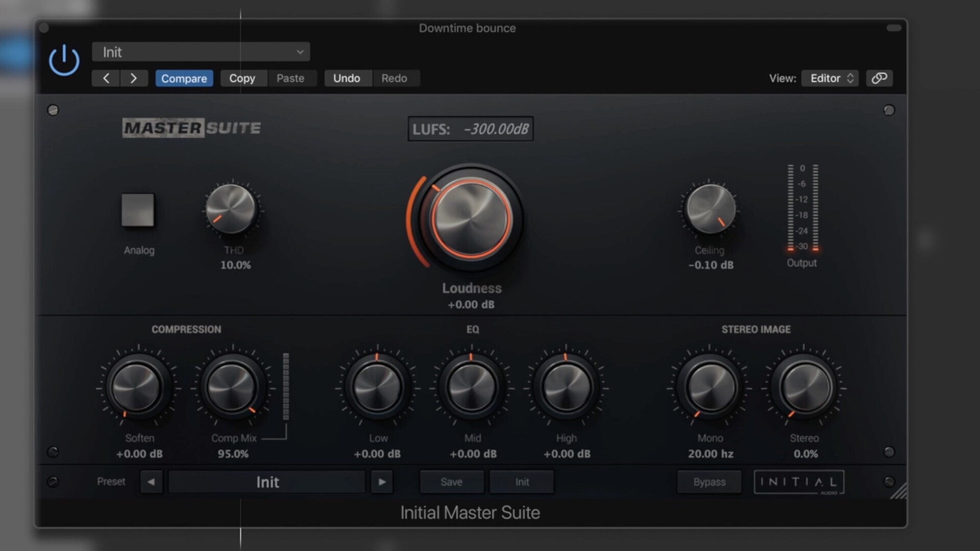Click the THD knob
980x551 pixels.
(x=231, y=209)
